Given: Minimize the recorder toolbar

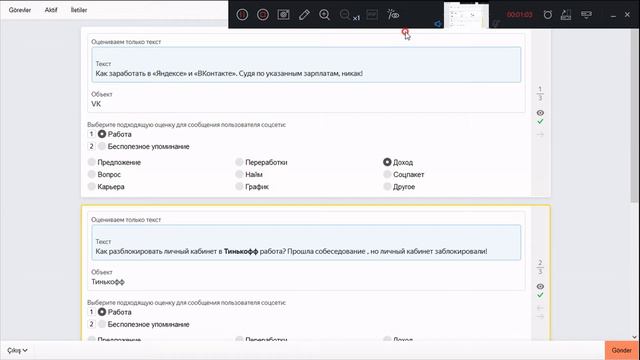Looking at the screenshot, I should [x=613, y=16].
